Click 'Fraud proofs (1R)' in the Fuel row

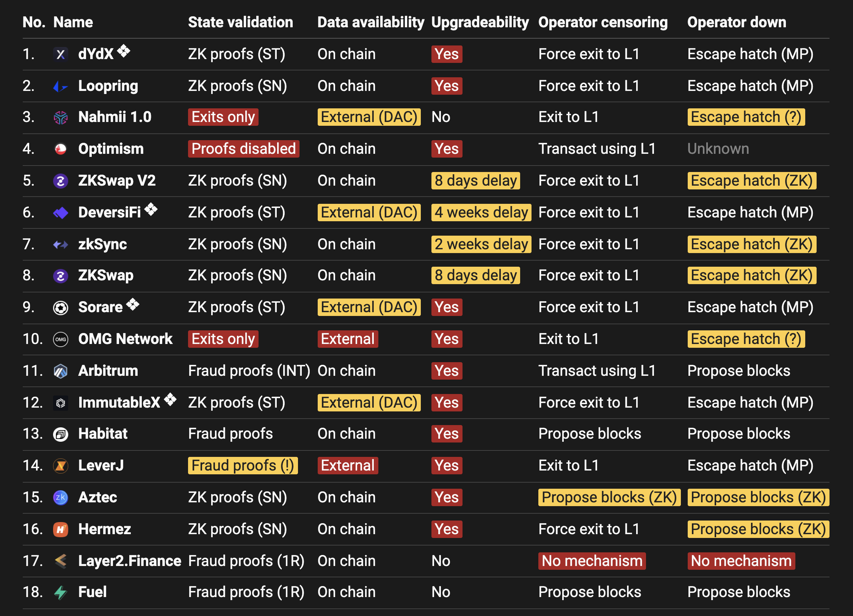[246, 592]
